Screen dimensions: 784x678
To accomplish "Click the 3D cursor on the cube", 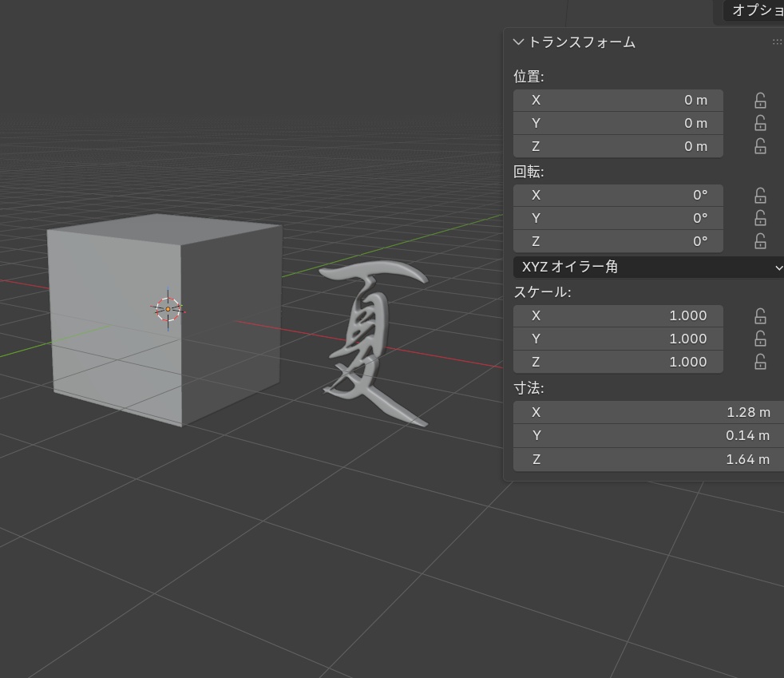I will coord(168,309).
